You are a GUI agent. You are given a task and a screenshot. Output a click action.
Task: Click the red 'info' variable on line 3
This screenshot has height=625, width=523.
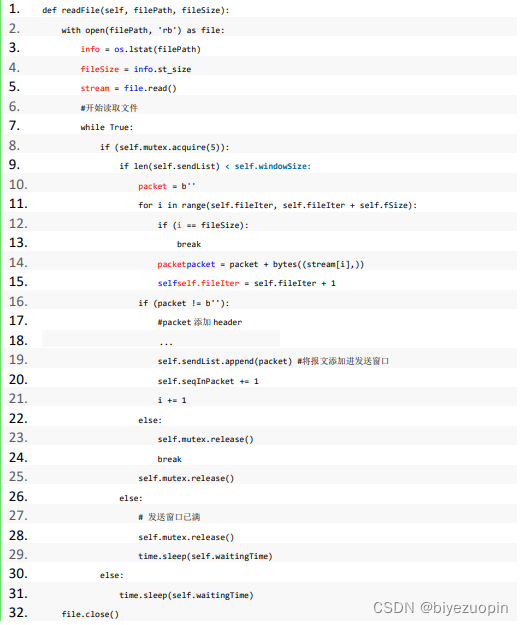[x=90, y=49]
